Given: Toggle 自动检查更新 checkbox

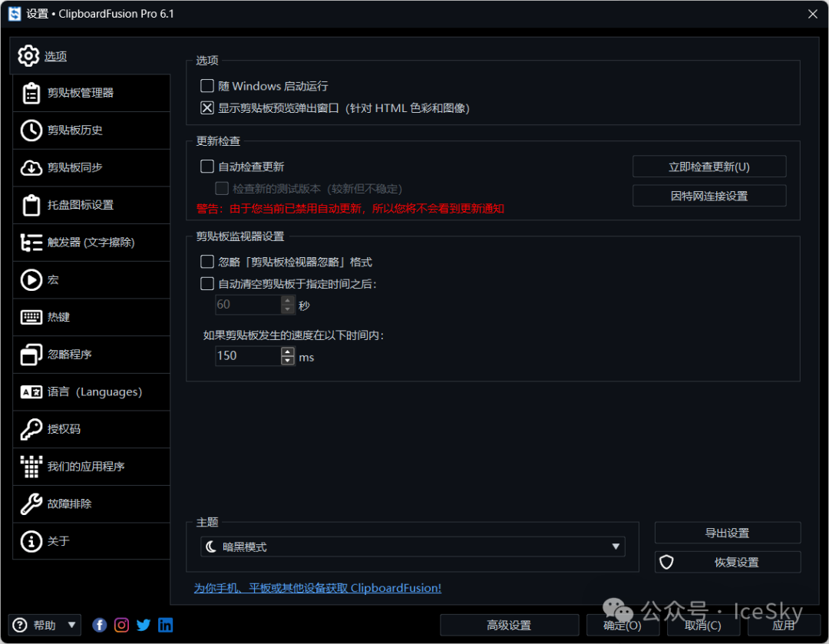Looking at the screenshot, I should [x=207, y=167].
